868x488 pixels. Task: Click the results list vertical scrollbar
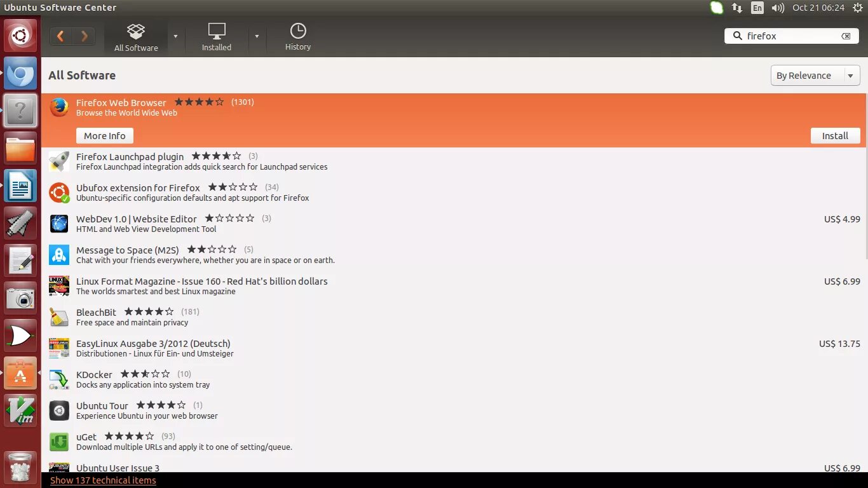[866, 176]
